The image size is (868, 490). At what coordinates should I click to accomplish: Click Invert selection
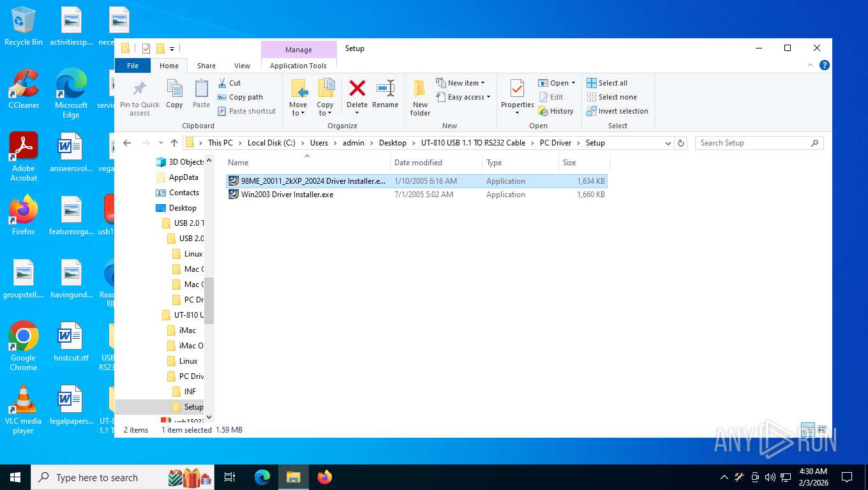[x=617, y=111]
